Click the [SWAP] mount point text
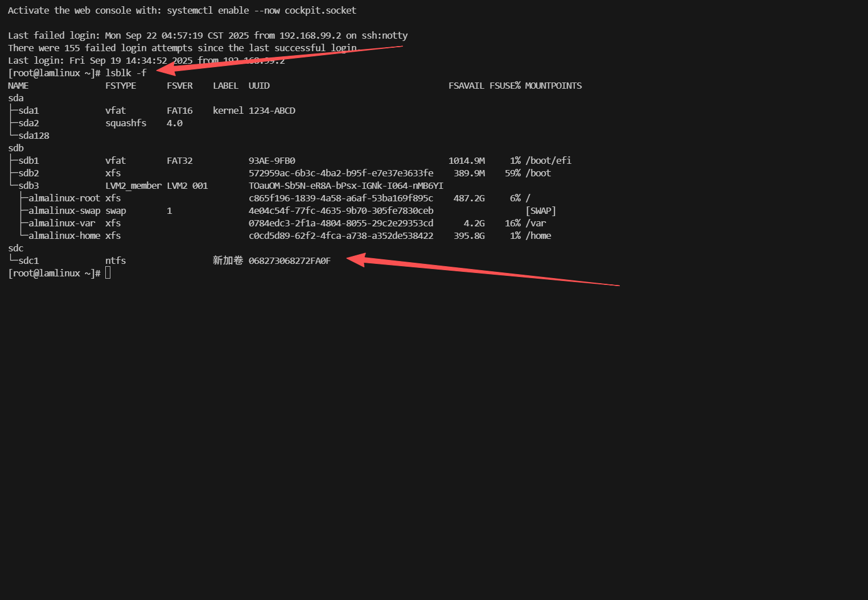This screenshot has width=868, height=600. (x=540, y=211)
